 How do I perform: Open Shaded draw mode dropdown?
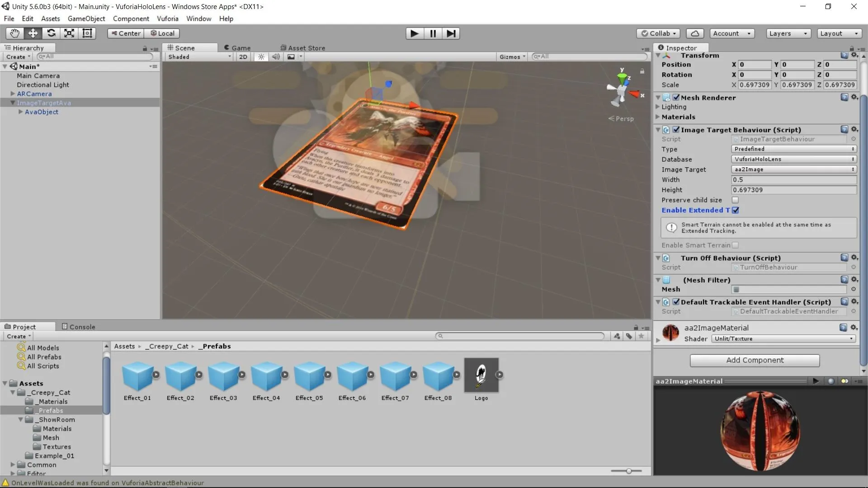coord(199,56)
